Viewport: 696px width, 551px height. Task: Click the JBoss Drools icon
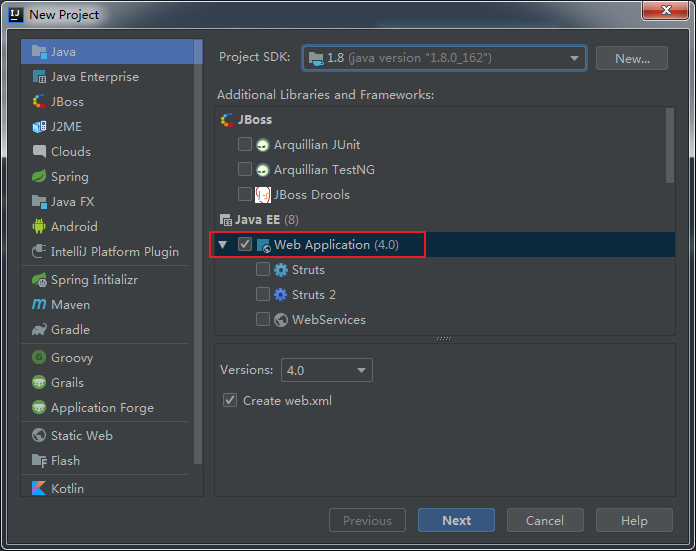coord(263,194)
